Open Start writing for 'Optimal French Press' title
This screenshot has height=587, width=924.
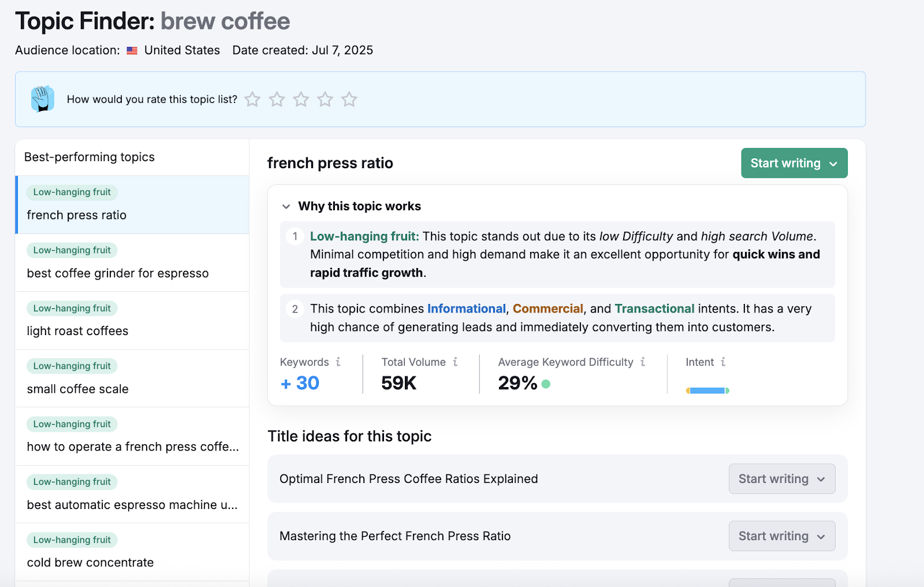(x=781, y=479)
